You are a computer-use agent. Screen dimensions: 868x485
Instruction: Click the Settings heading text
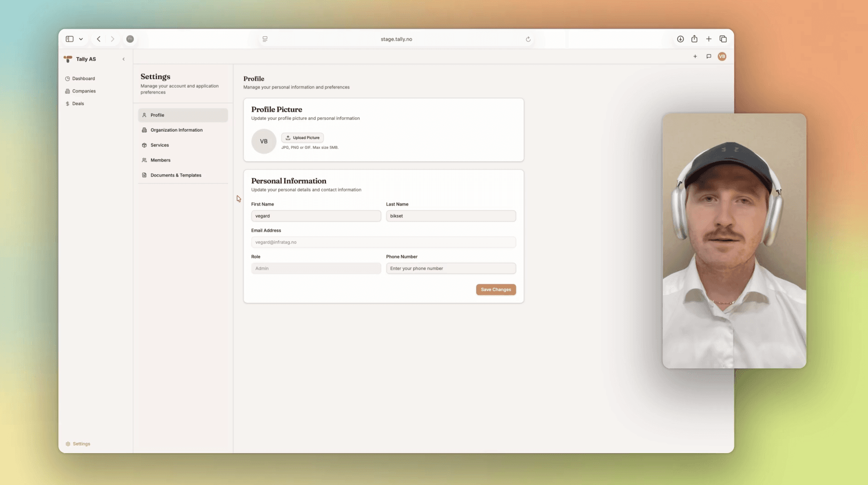pos(155,77)
